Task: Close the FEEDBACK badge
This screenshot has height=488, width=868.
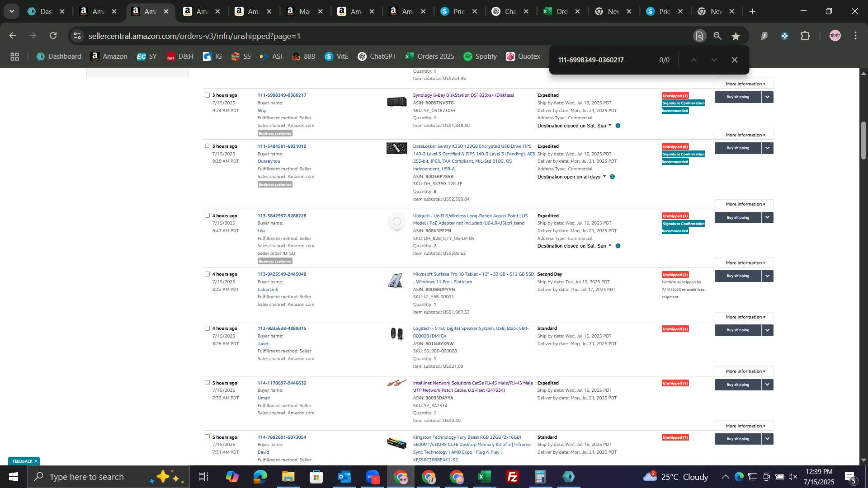Action: pyautogui.click(x=36, y=461)
